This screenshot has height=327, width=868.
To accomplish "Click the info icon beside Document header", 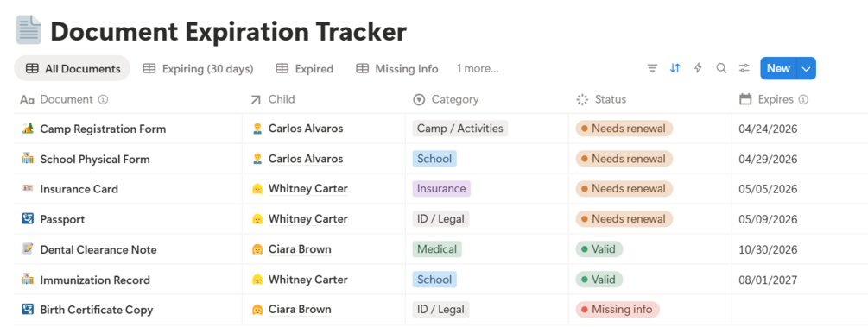I will [103, 99].
